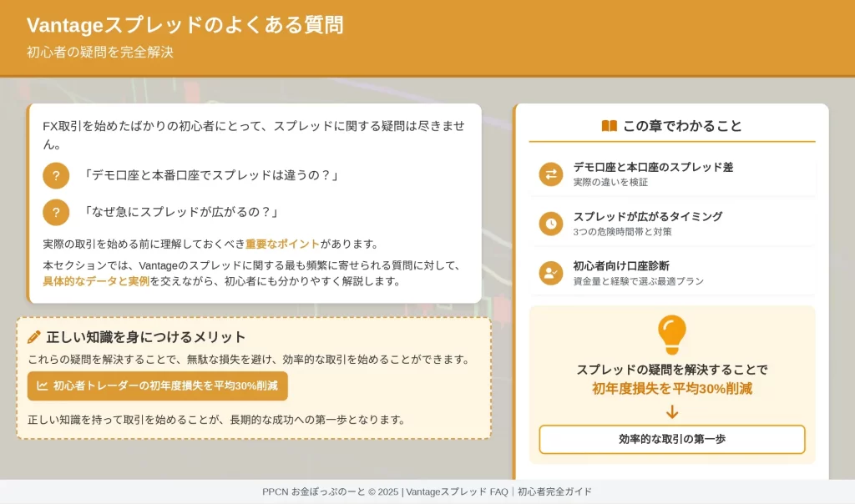
Task: Click the item title デモ口座と本口座のスプレッド差
Action: click(x=653, y=167)
